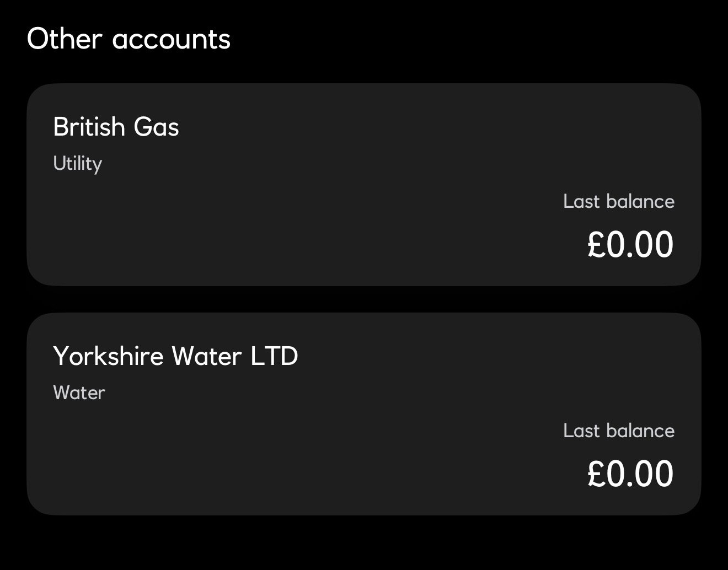Select the Water label under Yorkshire Water
Image resolution: width=728 pixels, height=570 pixels.
pyautogui.click(x=79, y=393)
